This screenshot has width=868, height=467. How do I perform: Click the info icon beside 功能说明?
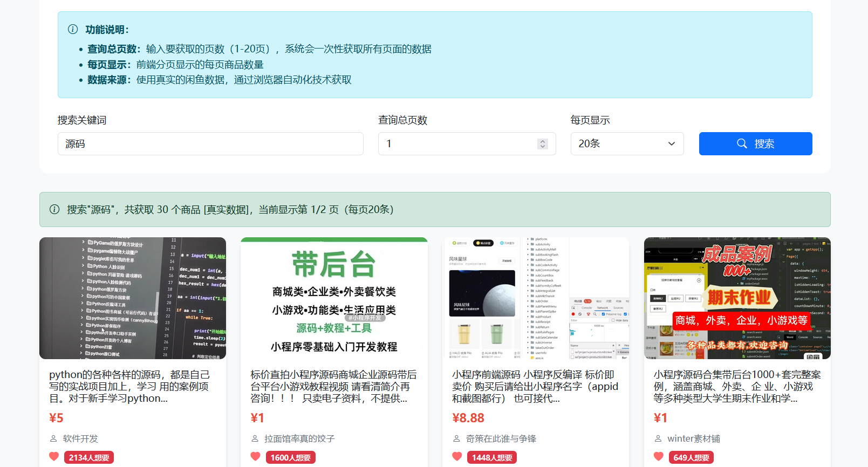click(x=73, y=30)
